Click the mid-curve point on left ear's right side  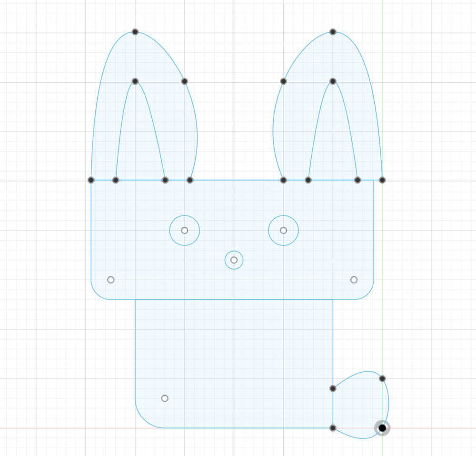[x=185, y=81]
